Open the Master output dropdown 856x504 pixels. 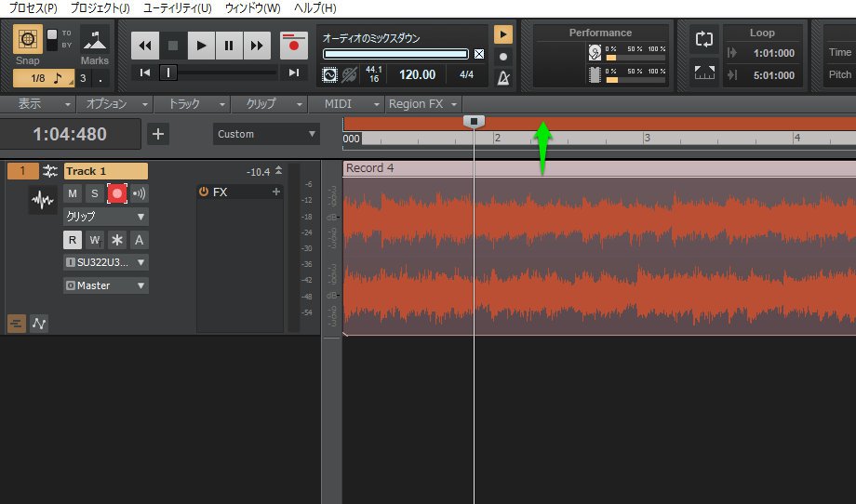105,285
